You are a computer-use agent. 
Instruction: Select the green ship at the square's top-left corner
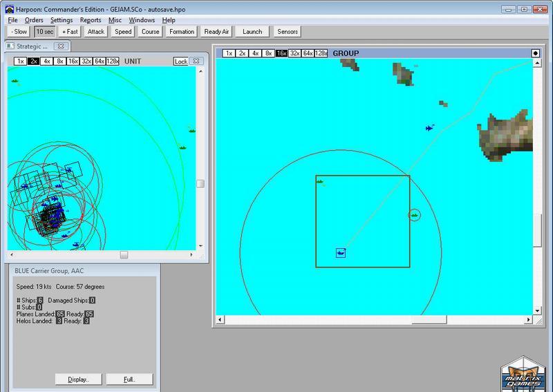coord(321,182)
